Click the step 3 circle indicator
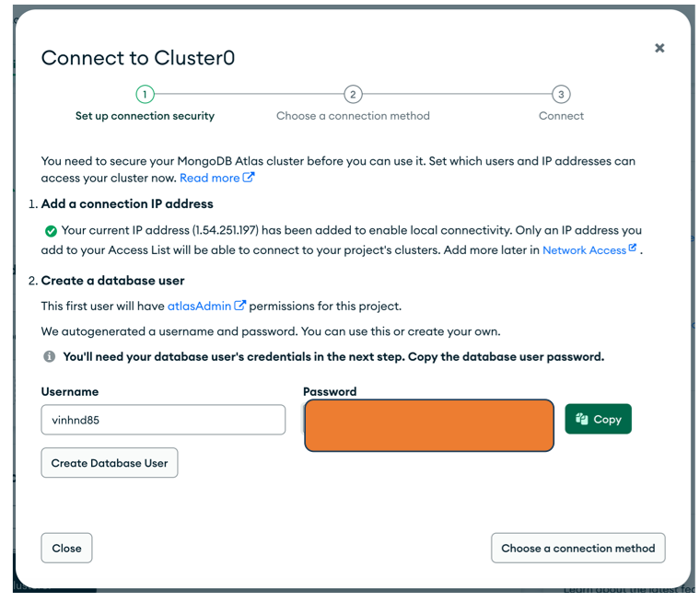700x602 pixels. 561,94
